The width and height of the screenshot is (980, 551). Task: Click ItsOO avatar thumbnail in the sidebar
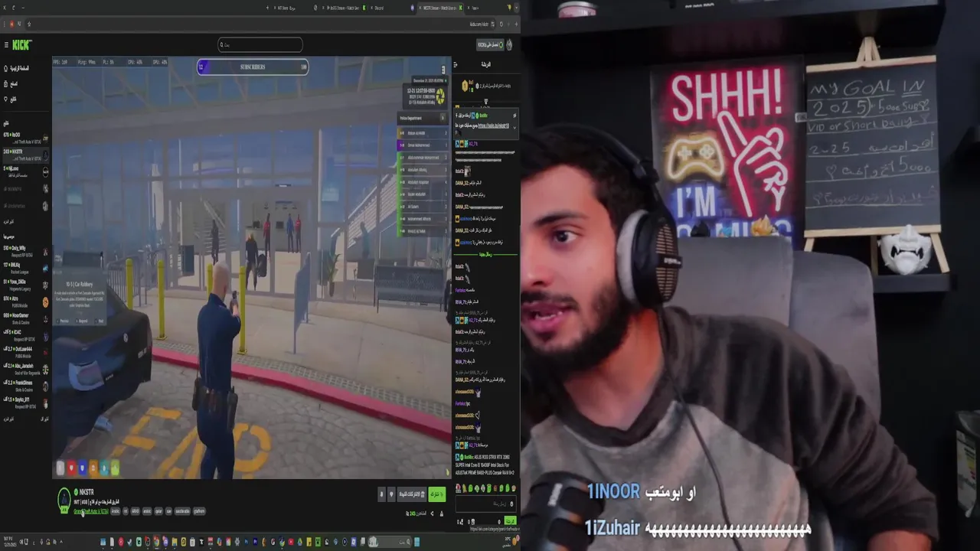(45, 138)
